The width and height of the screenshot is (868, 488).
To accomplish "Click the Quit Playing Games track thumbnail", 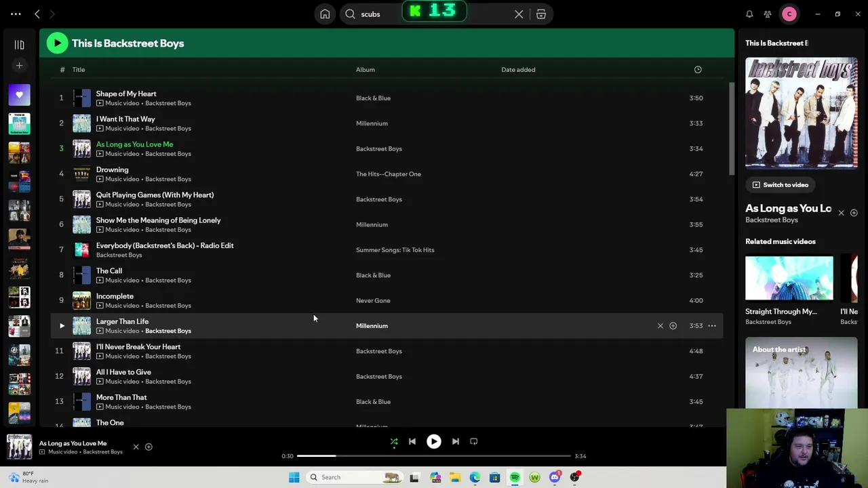I will [81, 199].
